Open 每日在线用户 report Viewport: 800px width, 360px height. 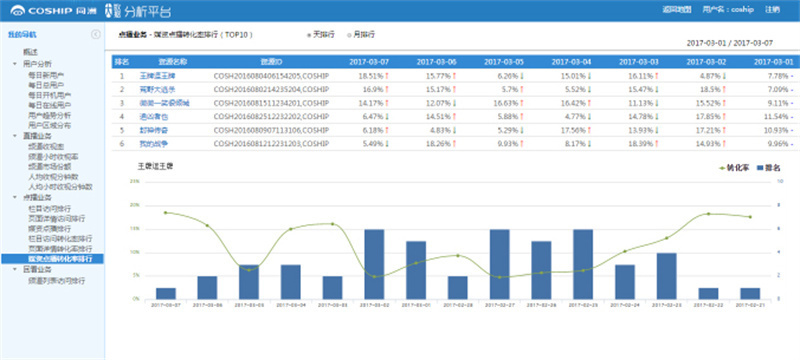49,106
